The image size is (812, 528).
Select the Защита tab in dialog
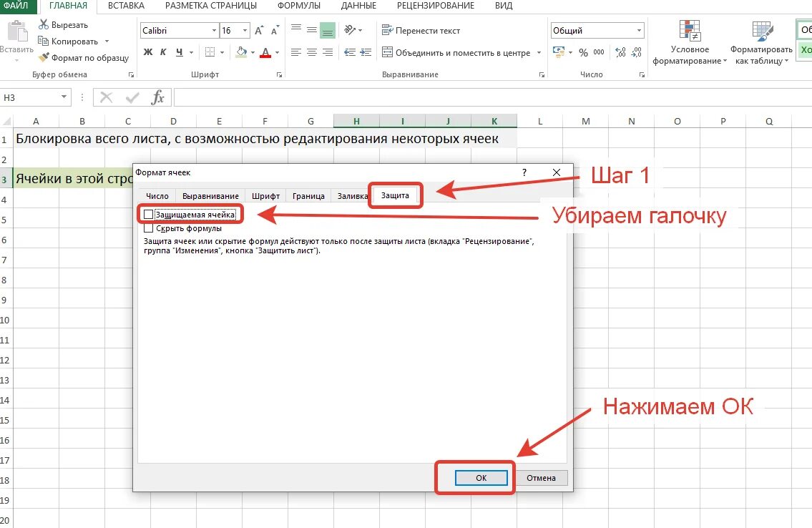(x=395, y=195)
